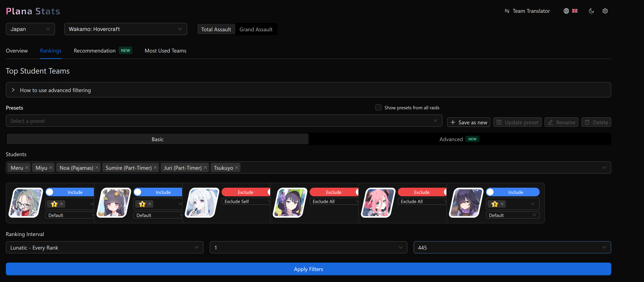This screenshot has width=644, height=282.
Task: Open the Default dropdown on Meru's card
Action: point(70,215)
